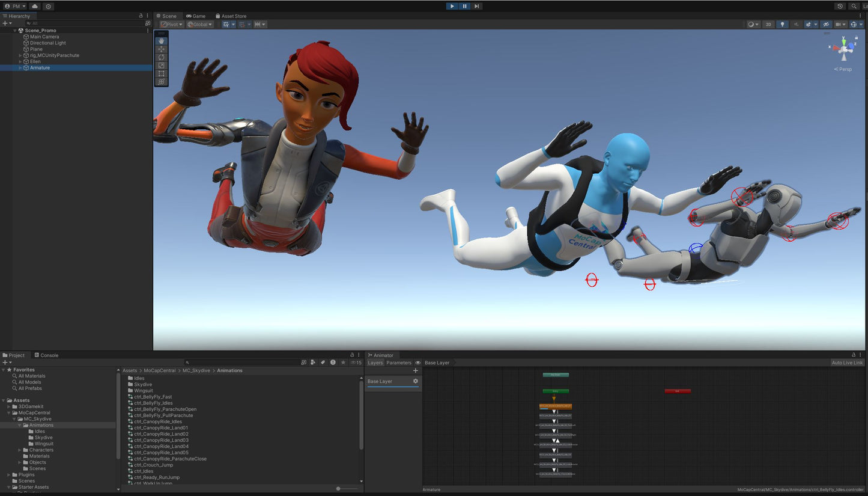This screenshot has height=496, width=868.
Task: Open the Pivot handle position dropdown
Action: tap(171, 25)
